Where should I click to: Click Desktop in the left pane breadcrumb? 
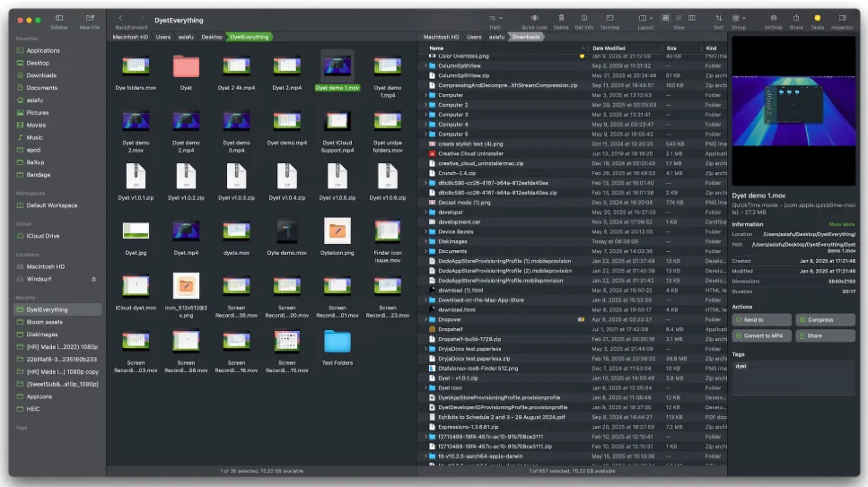(212, 37)
